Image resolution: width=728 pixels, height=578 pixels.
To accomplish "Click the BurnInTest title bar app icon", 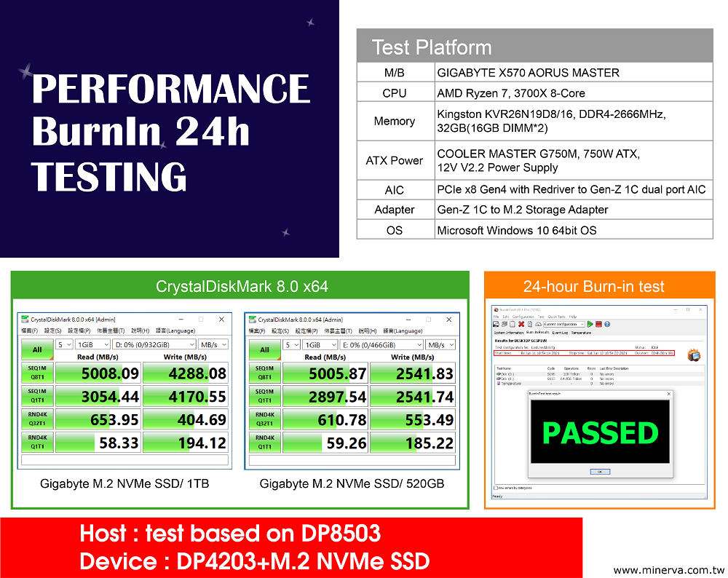I will [x=496, y=309].
